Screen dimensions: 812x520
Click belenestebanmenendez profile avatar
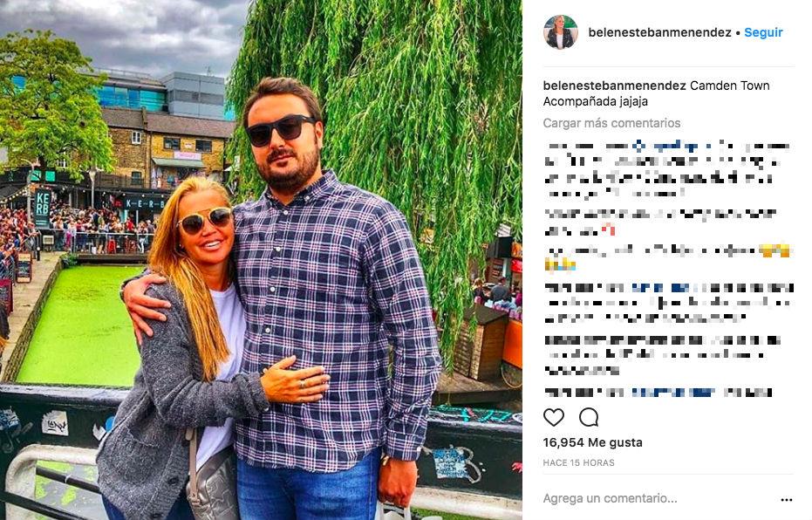tap(560, 32)
